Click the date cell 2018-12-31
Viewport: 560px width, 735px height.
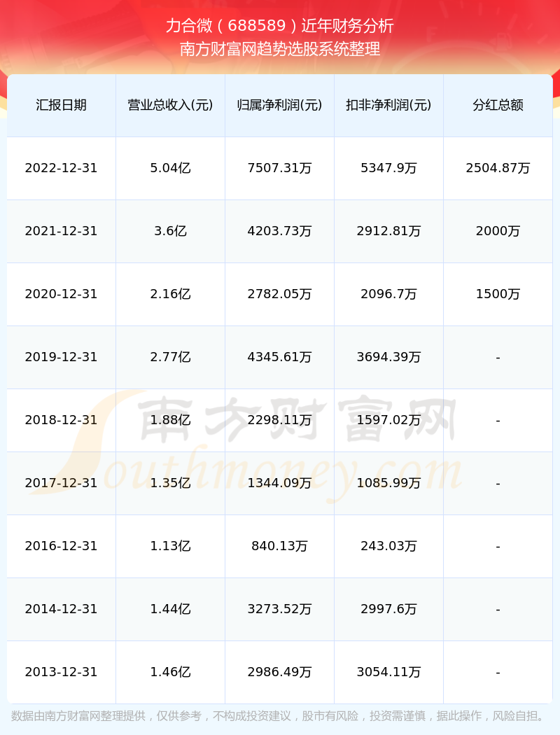tap(62, 420)
